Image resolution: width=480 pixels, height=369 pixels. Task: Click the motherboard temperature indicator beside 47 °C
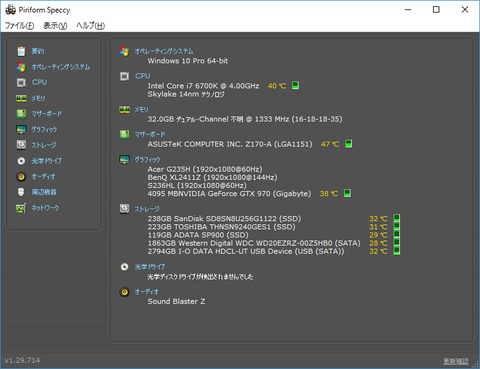(x=348, y=144)
